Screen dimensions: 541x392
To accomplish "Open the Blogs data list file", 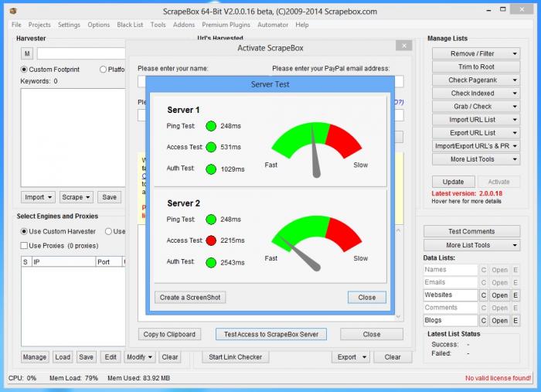I will [499, 321].
